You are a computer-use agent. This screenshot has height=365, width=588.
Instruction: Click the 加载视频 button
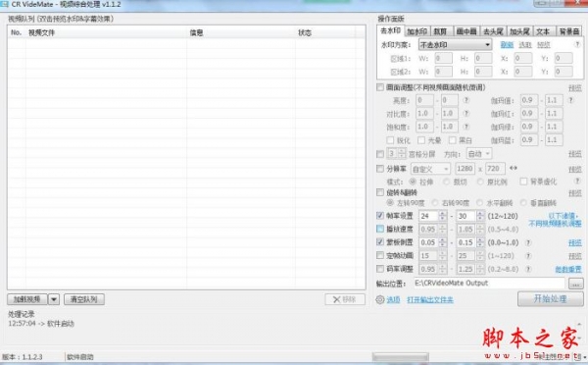coord(27,299)
